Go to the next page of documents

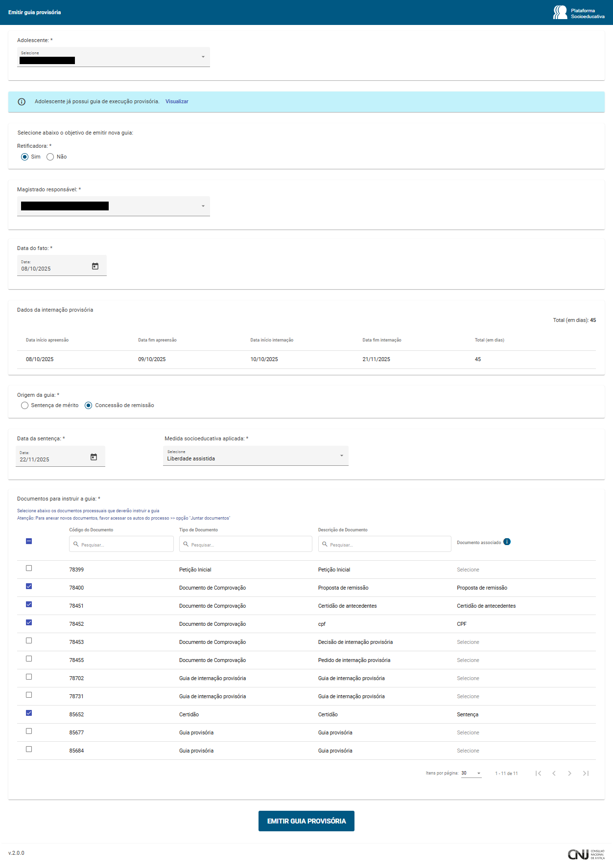point(569,773)
